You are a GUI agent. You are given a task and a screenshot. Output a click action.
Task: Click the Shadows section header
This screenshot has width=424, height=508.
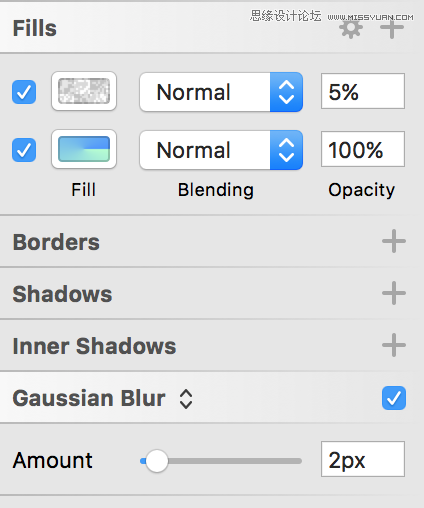point(62,294)
